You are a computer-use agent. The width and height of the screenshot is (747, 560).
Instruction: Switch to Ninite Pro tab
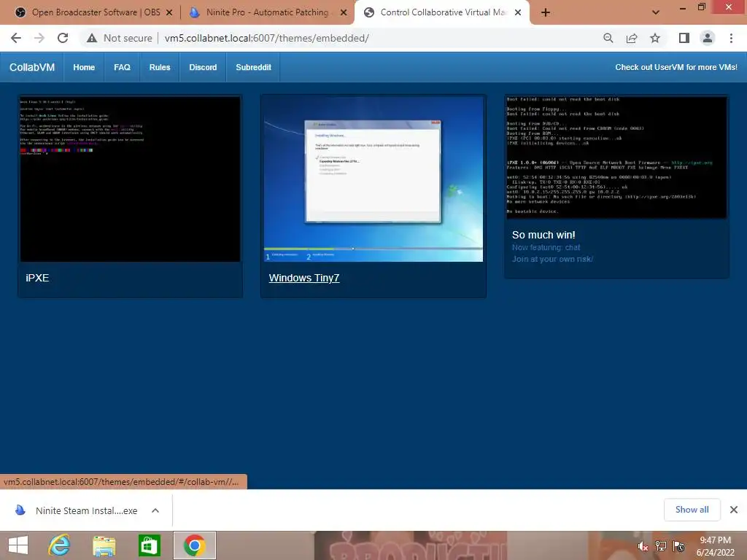pos(268,12)
